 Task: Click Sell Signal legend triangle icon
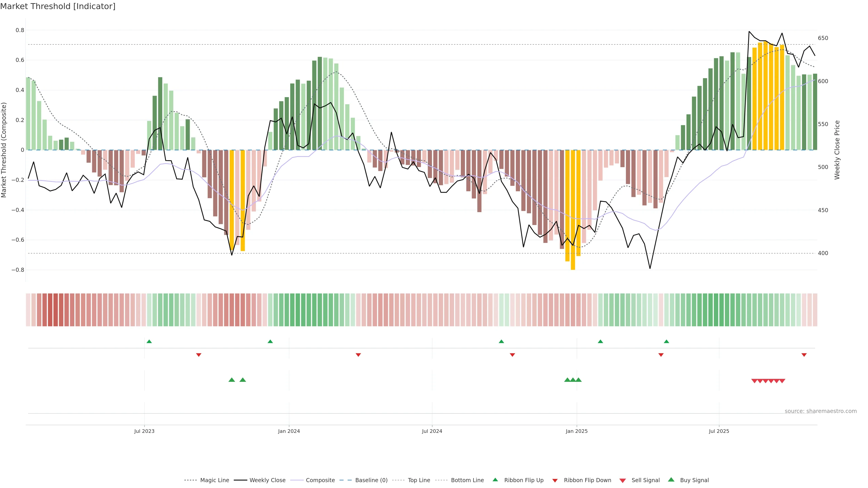click(x=622, y=481)
